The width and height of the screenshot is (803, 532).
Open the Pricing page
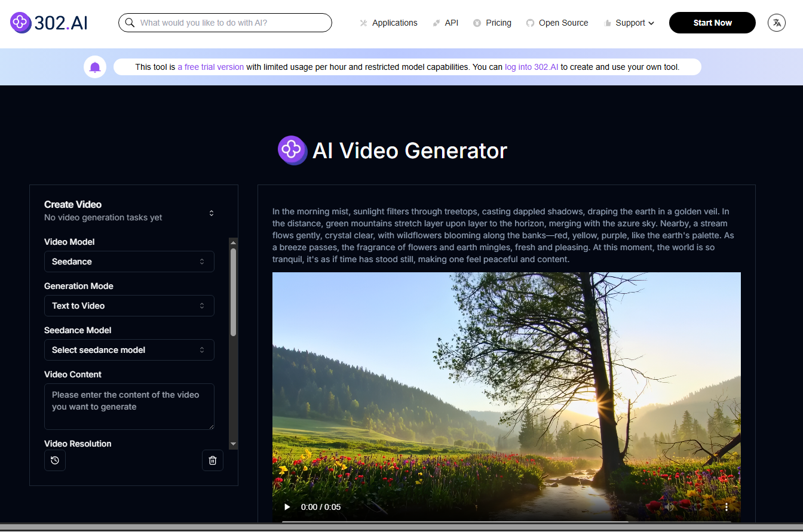point(492,23)
